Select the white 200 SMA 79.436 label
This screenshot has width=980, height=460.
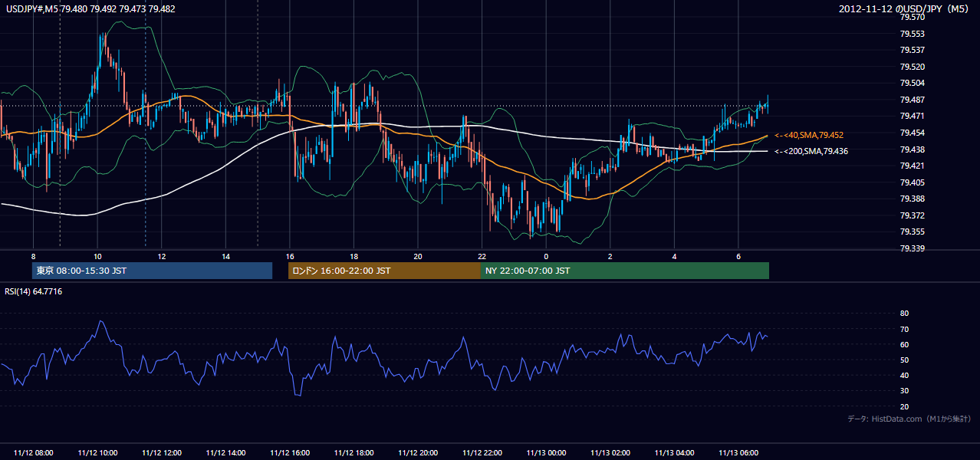point(811,151)
